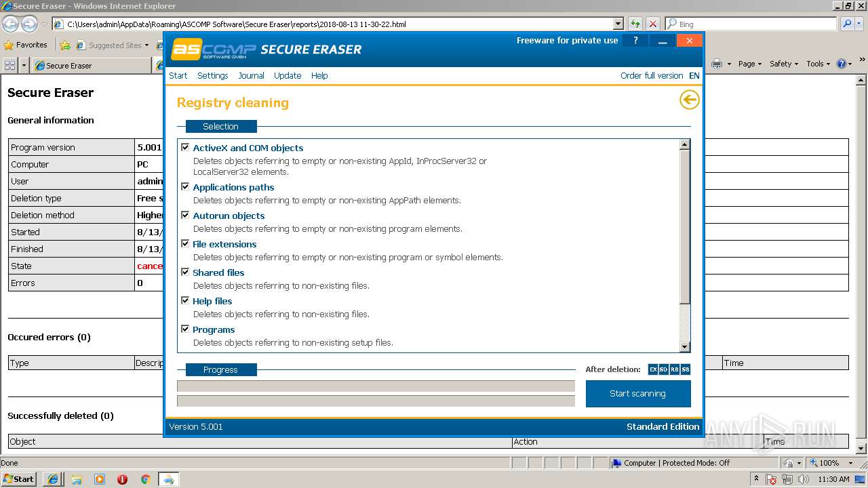The image size is (868, 488).
Task: Open quick tabs dropdown arrow
Action: click(x=24, y=66)
